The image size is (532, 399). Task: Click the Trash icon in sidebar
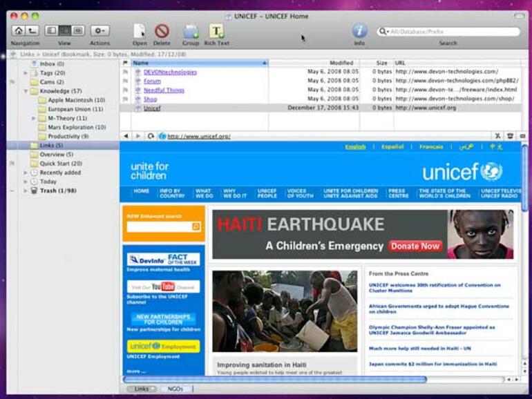(33, 191)
